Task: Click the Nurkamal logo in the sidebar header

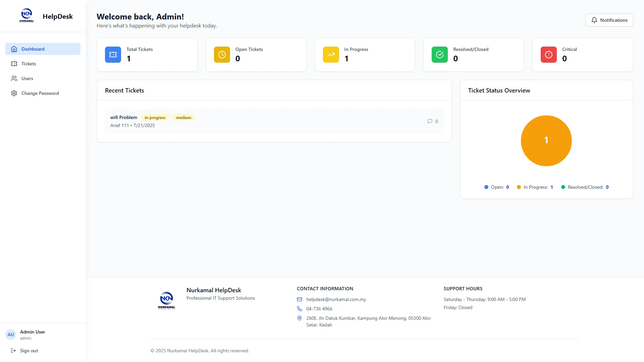Action: coord(26,16)
